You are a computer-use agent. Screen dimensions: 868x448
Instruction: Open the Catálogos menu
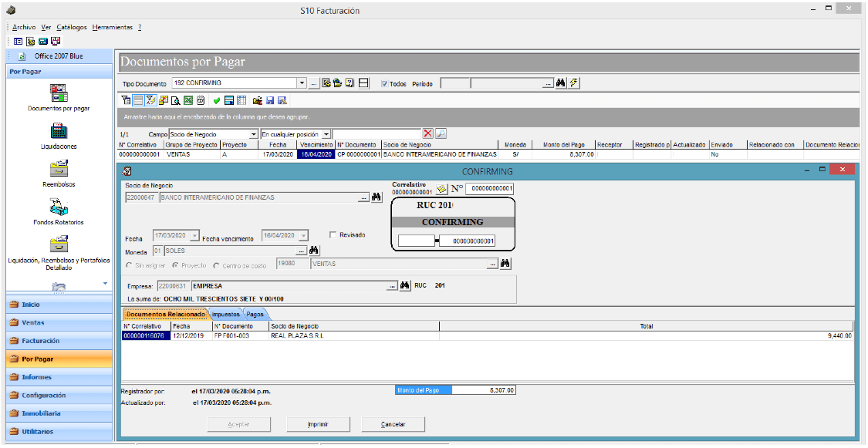point(72,27)
